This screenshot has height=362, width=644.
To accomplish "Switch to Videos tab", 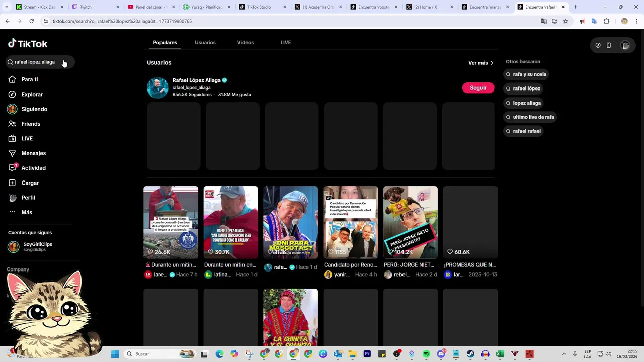I will tap(246, 43).
